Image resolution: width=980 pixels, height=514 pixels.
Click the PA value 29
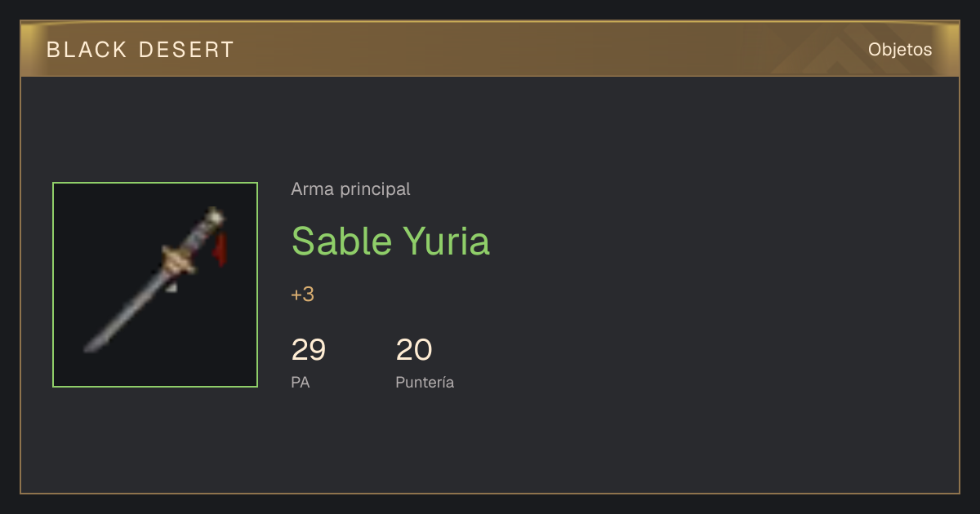[309, 350]
